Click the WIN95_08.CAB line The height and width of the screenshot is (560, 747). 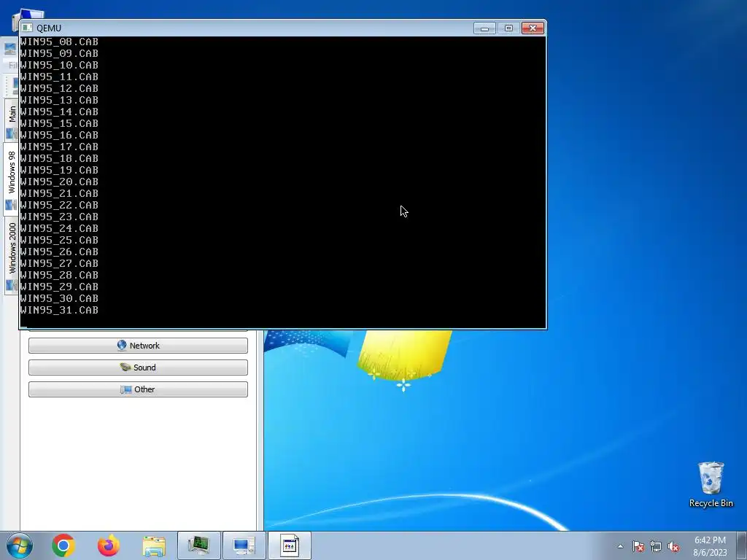(x=59, y=42)
